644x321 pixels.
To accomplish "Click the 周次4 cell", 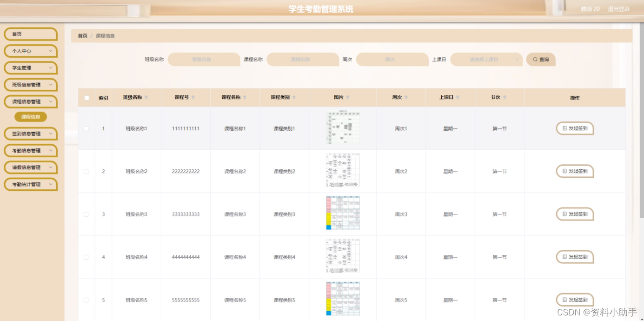I will pos(401,257).
